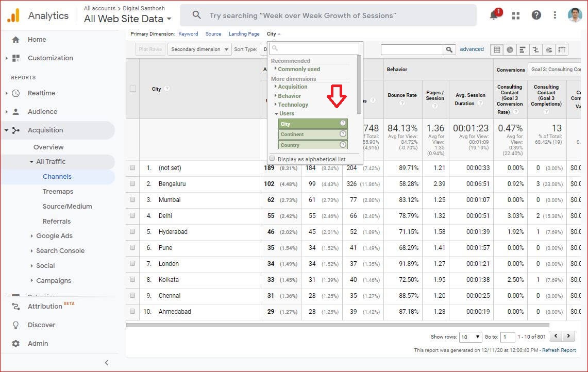Open Admin gear in sidebar
The width and height of the screenshot is (588, 372).
pos(16,344)
